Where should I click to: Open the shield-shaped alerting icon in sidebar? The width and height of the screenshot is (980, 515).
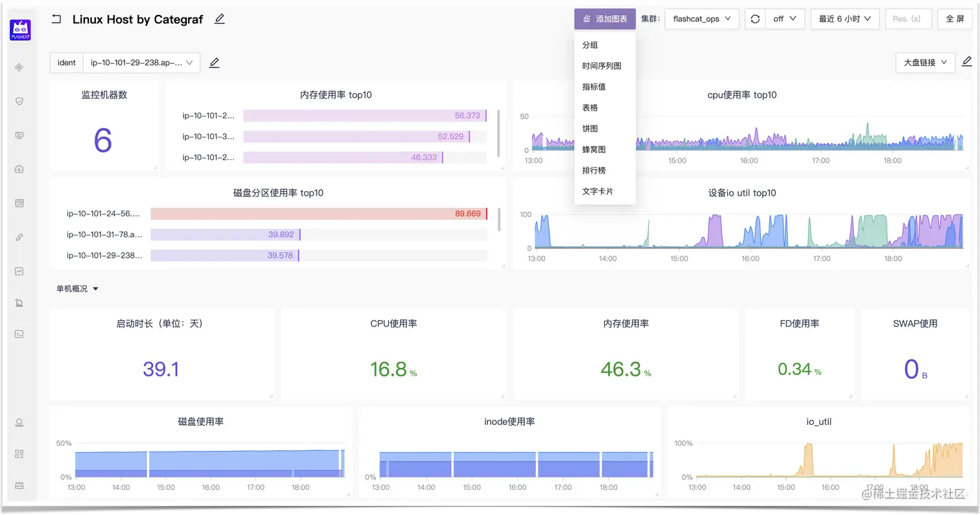[19, 101]
